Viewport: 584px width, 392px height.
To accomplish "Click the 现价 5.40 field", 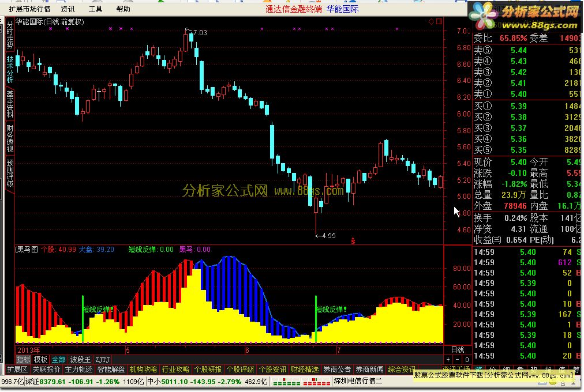I will point(500,162).
